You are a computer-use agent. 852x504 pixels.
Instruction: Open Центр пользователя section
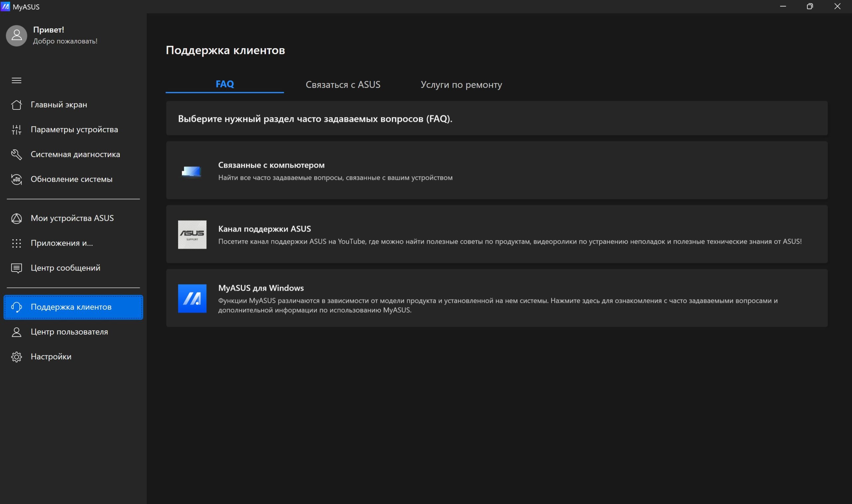[73, 332]
